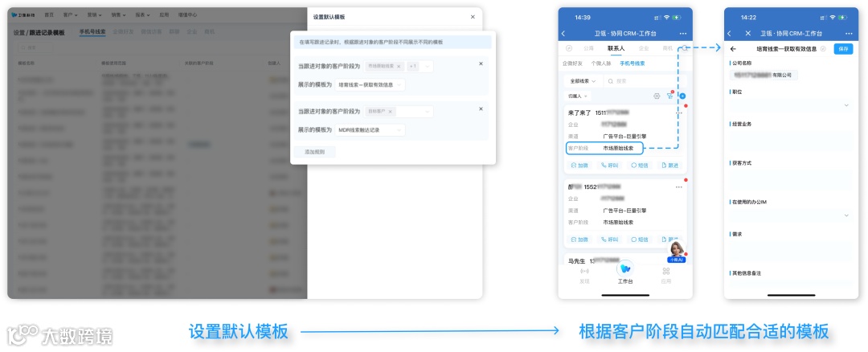
Task: Select the 手机号线索 sub-tab in left phone
Action: coord(633,63)
